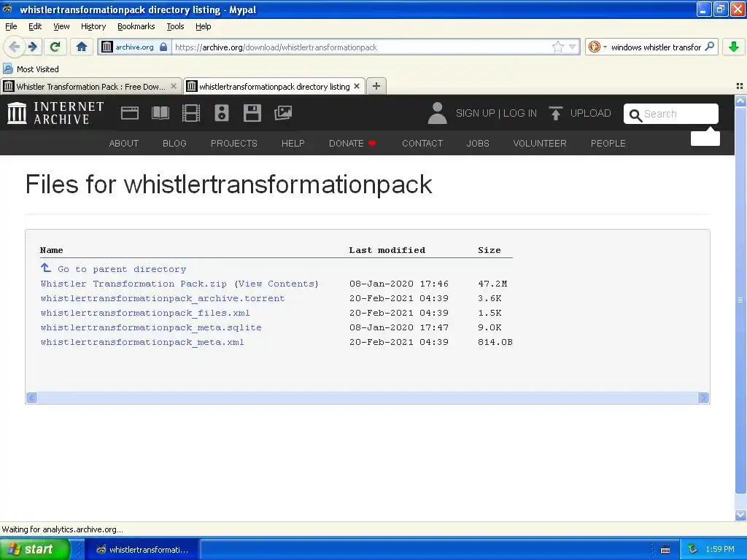The width and height of the screenshot is (747, 560).
Task: Open the View menu
Action: [x=61, y=26]
